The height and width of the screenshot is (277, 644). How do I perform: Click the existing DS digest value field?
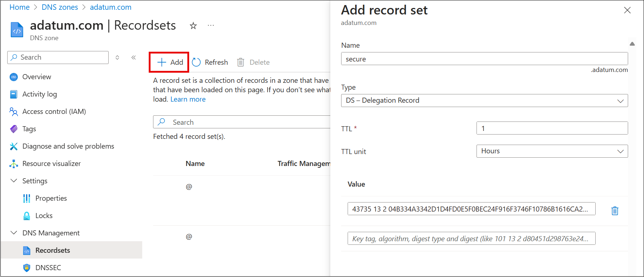(x=471, y=209)
